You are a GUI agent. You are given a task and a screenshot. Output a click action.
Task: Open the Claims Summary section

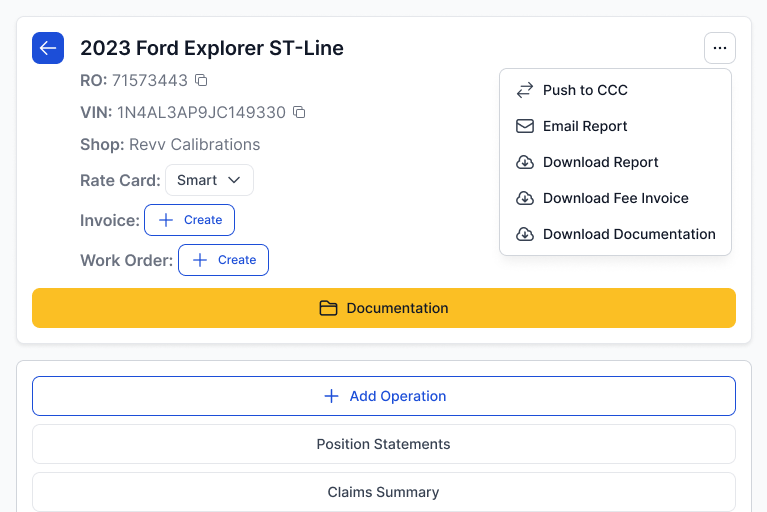point(384,492)
